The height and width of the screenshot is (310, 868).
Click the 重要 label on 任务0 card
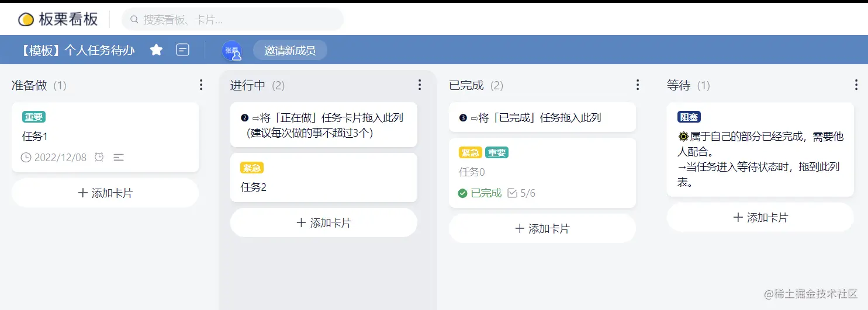(497, 152)
